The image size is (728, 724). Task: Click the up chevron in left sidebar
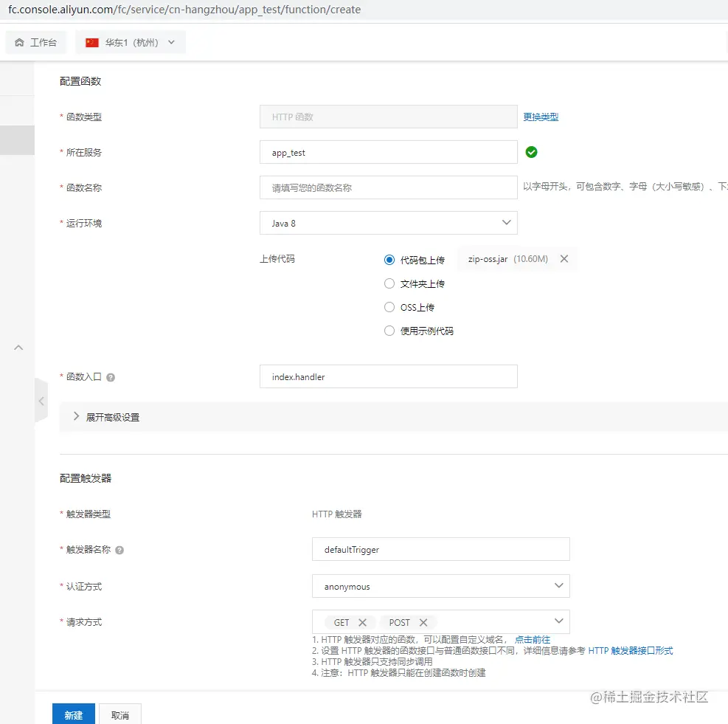18,348
